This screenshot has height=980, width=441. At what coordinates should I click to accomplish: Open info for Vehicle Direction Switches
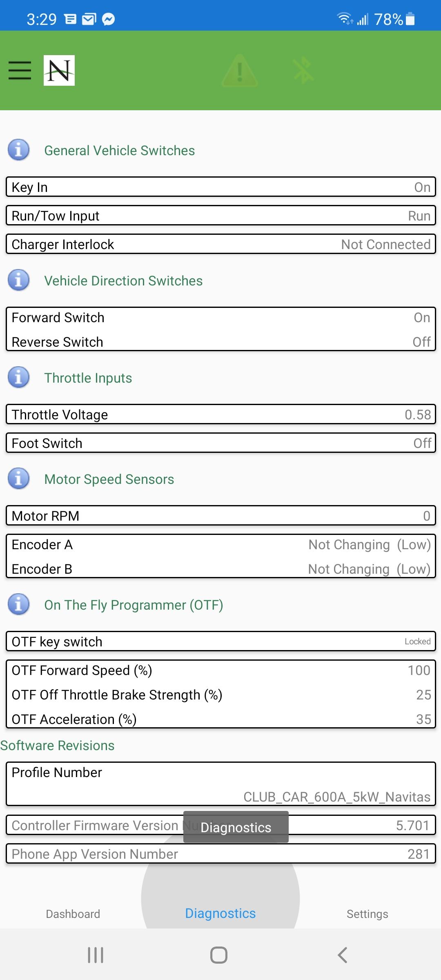pyautogui.click(x=19, y=280)
